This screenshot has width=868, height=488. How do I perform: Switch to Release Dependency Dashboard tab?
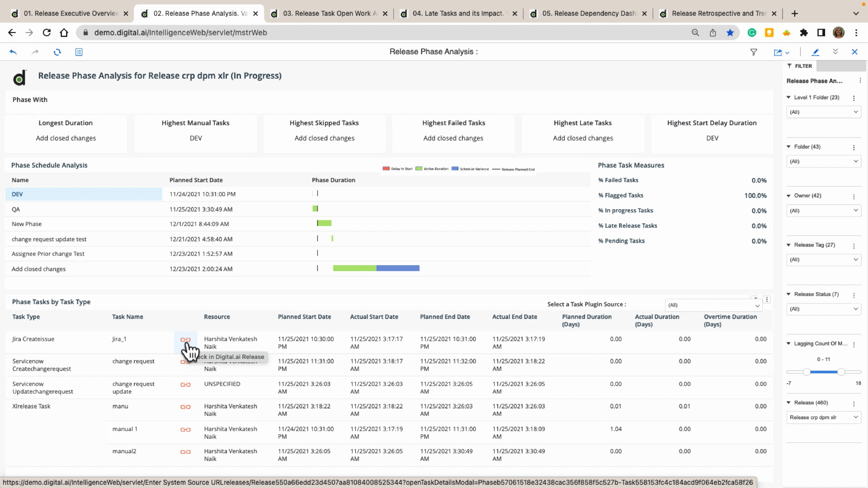click(x=589, y=14)
